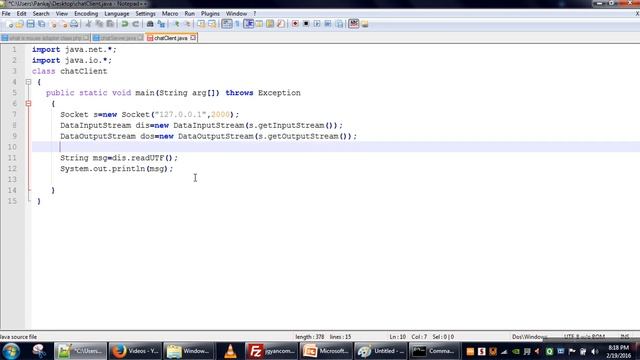Click the 'Ln : 10 Col : 7' status field
Screen dimensions: 640x360
pos(408,337)
